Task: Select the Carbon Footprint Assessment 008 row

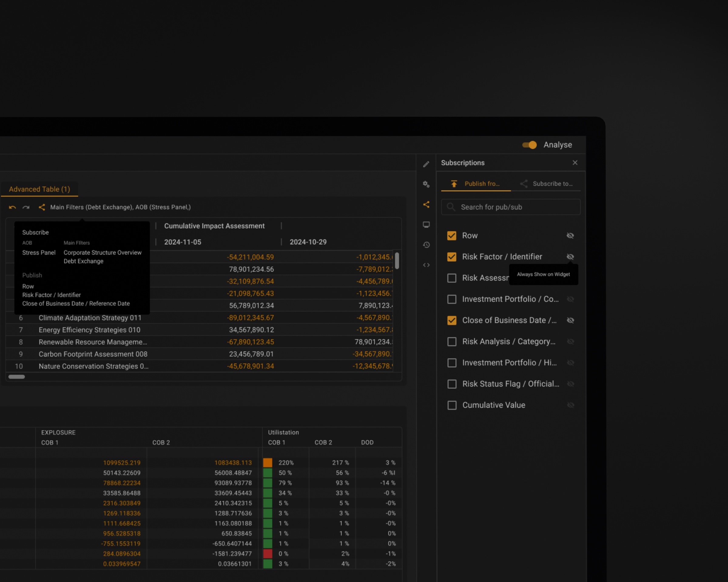Action: [x=199, y=354]
